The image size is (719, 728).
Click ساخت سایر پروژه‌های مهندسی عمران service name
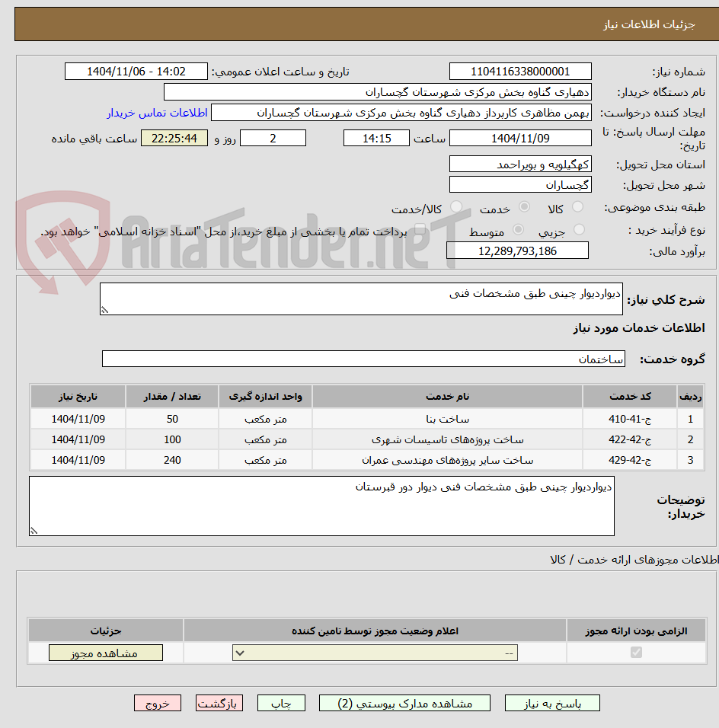(x=447, y=460)
